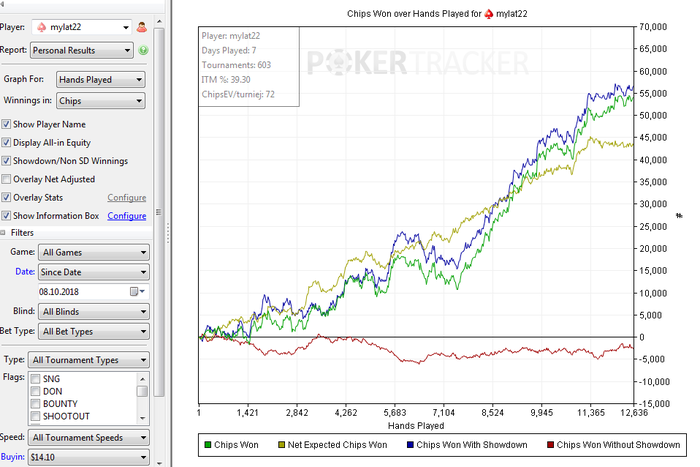Viewport: 700px width, 467px height.
Task: Click Configure link next to Show Information Box
Action: pyautogui.click(x=127, y=216)
